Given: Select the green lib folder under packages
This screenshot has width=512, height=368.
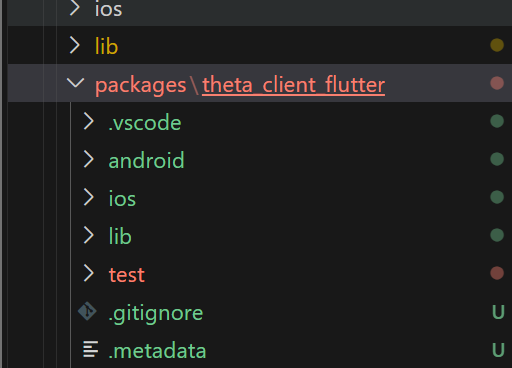Looking at the screenshot, I should point(120,236).
